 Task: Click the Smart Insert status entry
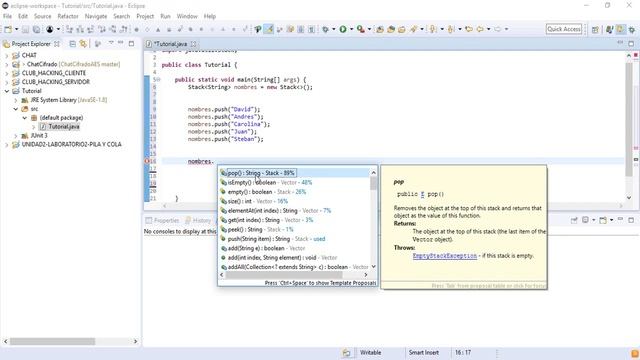[424, 353]
